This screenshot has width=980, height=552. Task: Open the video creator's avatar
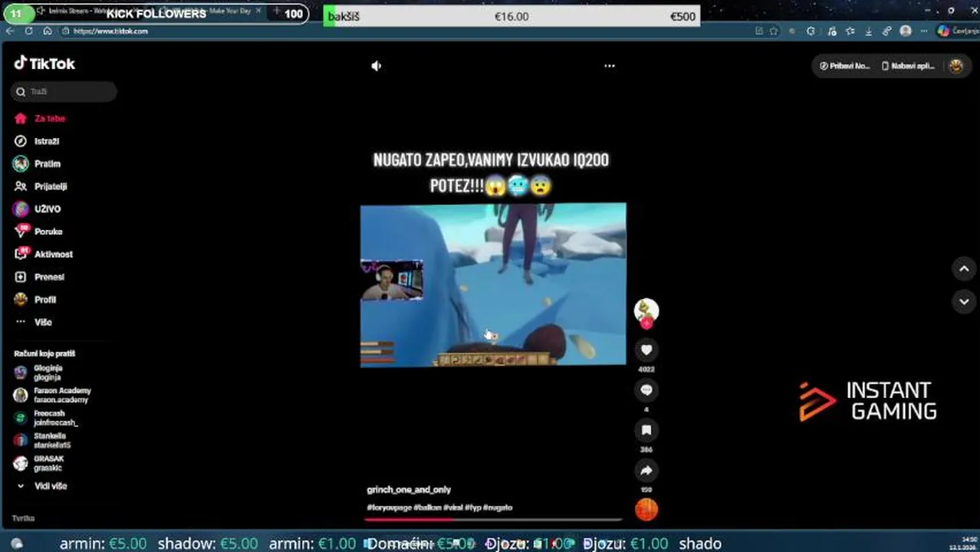coord(646,310)
